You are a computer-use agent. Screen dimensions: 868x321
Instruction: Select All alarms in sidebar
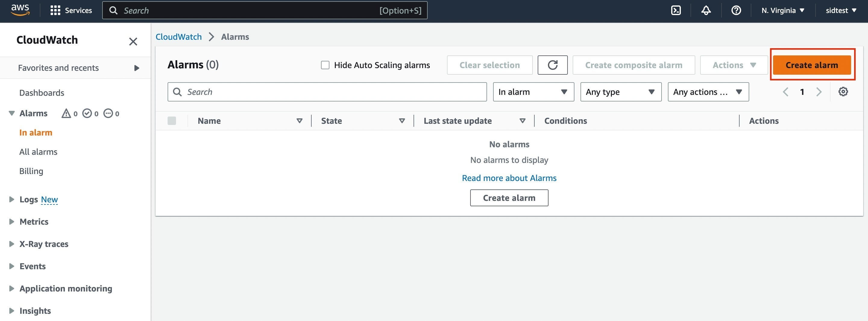click(x=38, y=152)
